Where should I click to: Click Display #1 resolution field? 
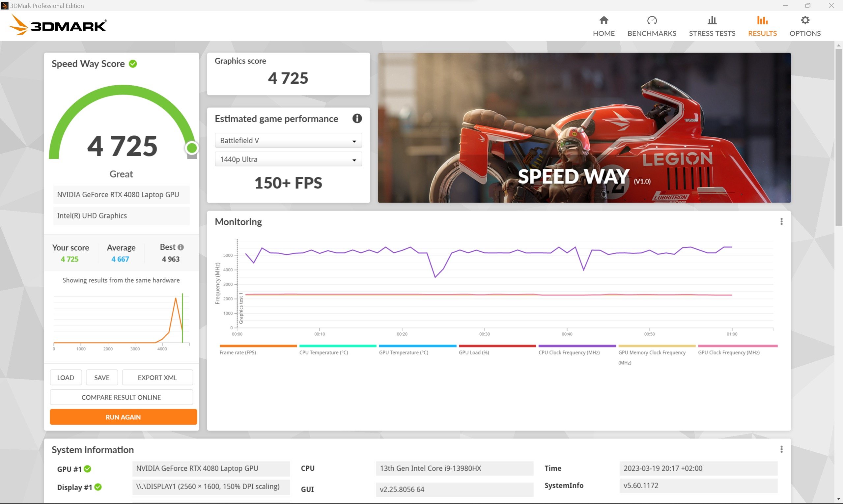click(211, 486)
